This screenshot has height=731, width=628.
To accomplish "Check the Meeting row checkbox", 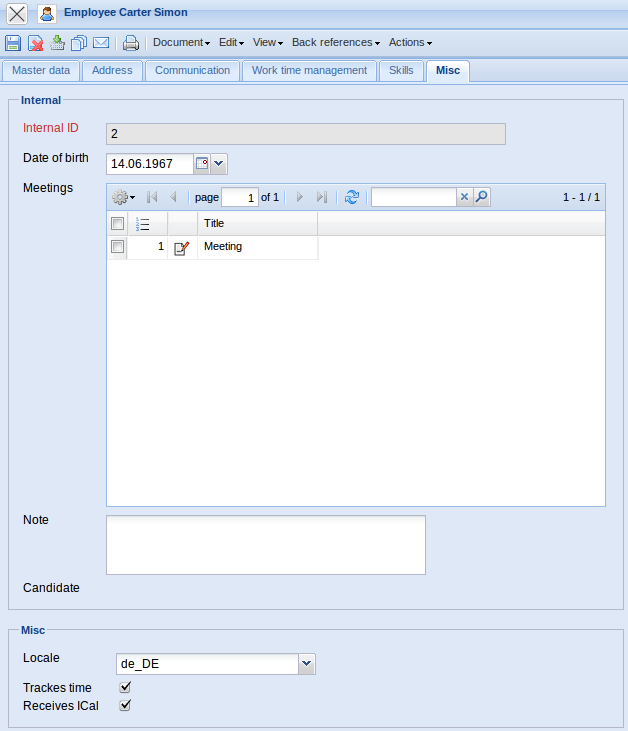I will tap(117, 247).
